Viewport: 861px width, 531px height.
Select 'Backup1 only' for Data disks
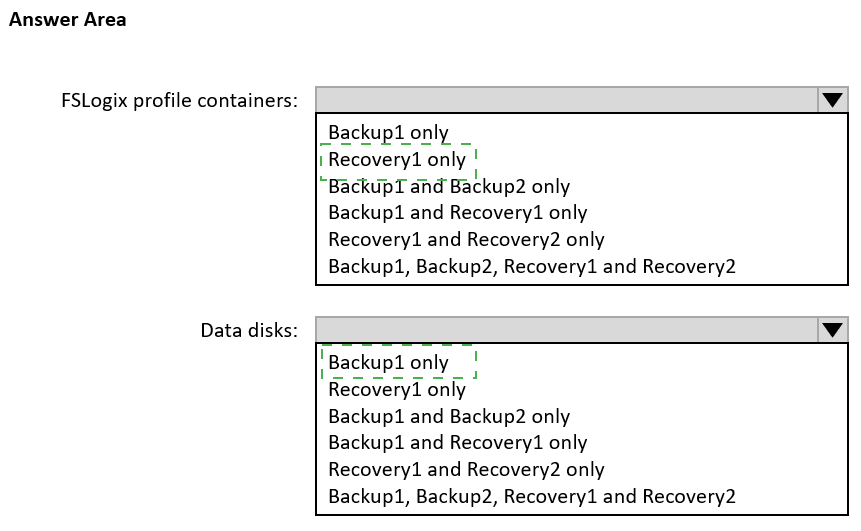coord(388,363)
